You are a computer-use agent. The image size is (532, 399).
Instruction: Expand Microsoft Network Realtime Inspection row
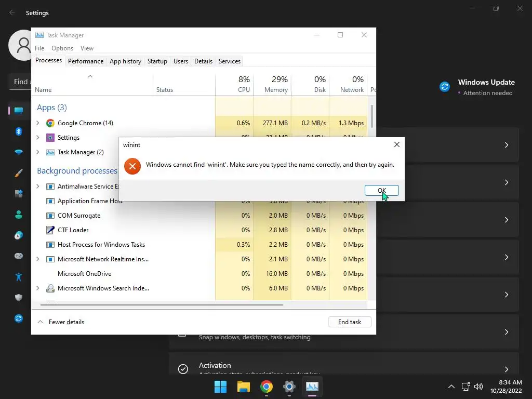click(x=37, y=259)
